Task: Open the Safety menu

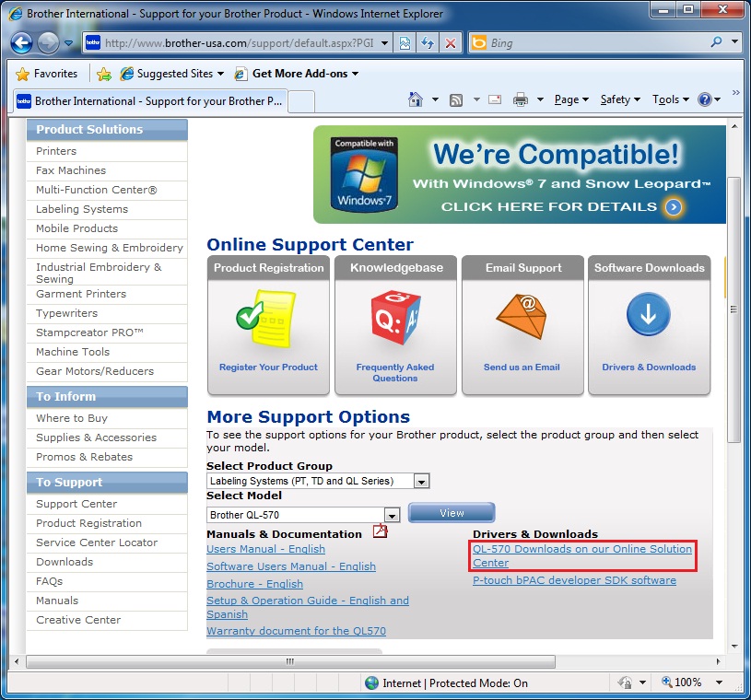Action: (619, 99)
